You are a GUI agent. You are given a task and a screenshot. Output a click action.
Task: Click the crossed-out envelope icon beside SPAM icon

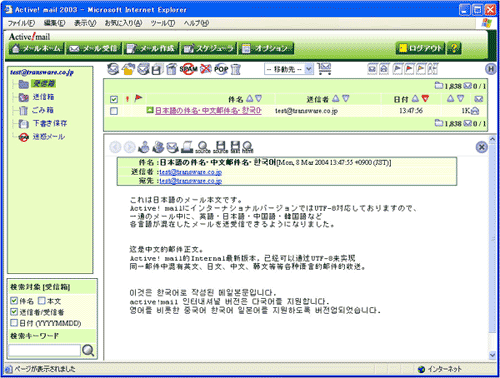click(x=206, y=69)
